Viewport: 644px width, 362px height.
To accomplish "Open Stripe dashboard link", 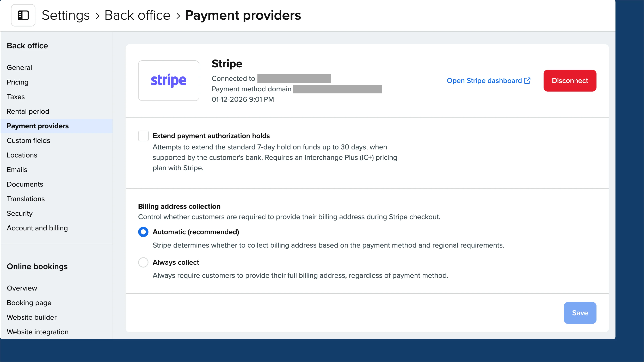I will click(489, 81).
